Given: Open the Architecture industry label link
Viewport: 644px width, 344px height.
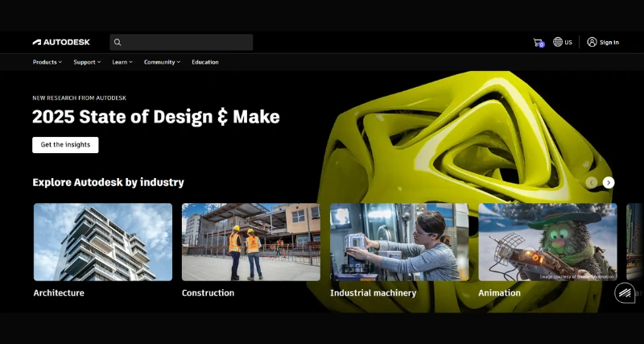Looking at the screenshot, I should click(59, 293).
